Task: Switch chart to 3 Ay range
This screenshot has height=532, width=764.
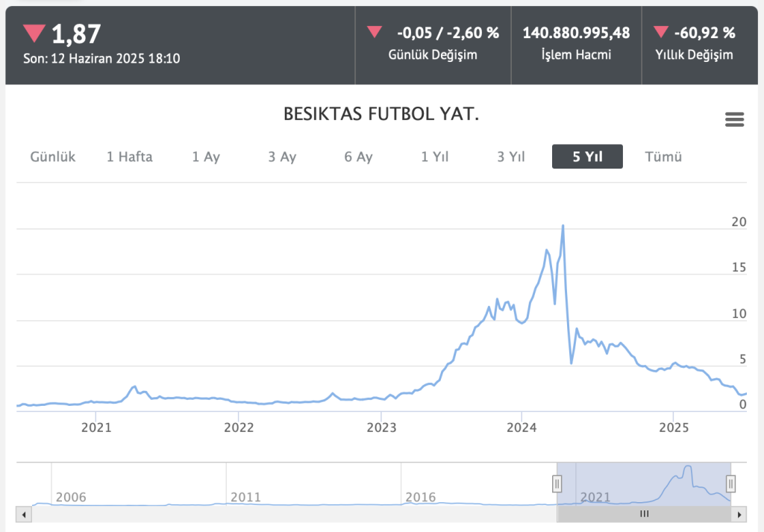Action: coord(282,157)
